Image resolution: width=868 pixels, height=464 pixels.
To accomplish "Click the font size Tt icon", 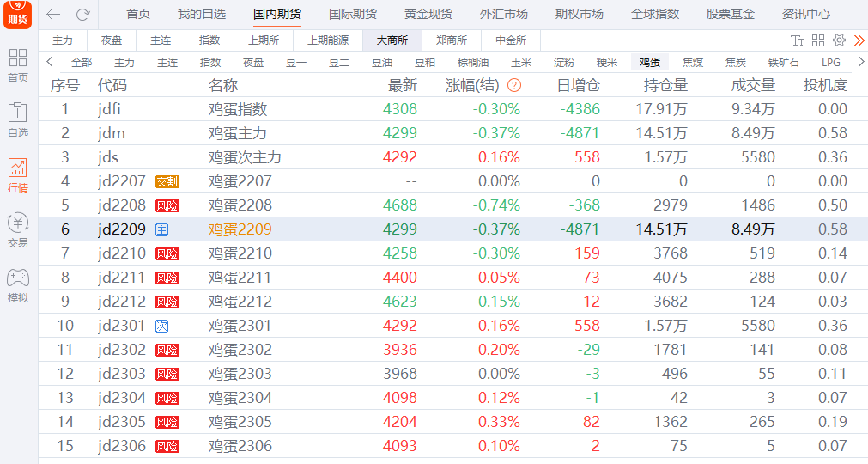I will [x=798, y=40].
